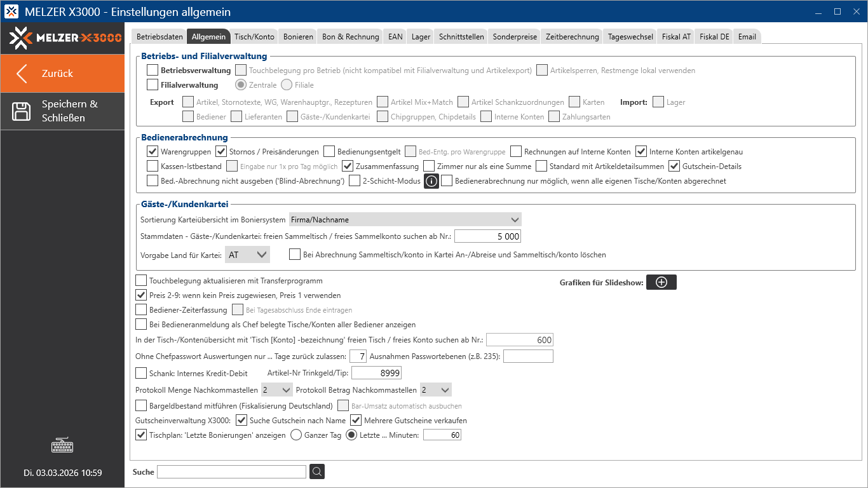Enable Schank: Internes Kredit-Debit

coord(141,373)
